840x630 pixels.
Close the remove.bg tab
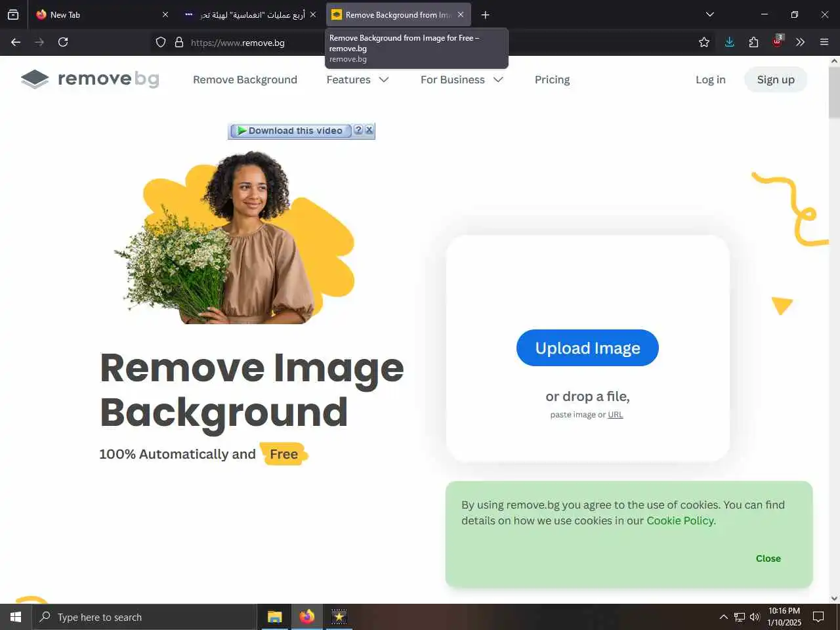coord(461,14)
